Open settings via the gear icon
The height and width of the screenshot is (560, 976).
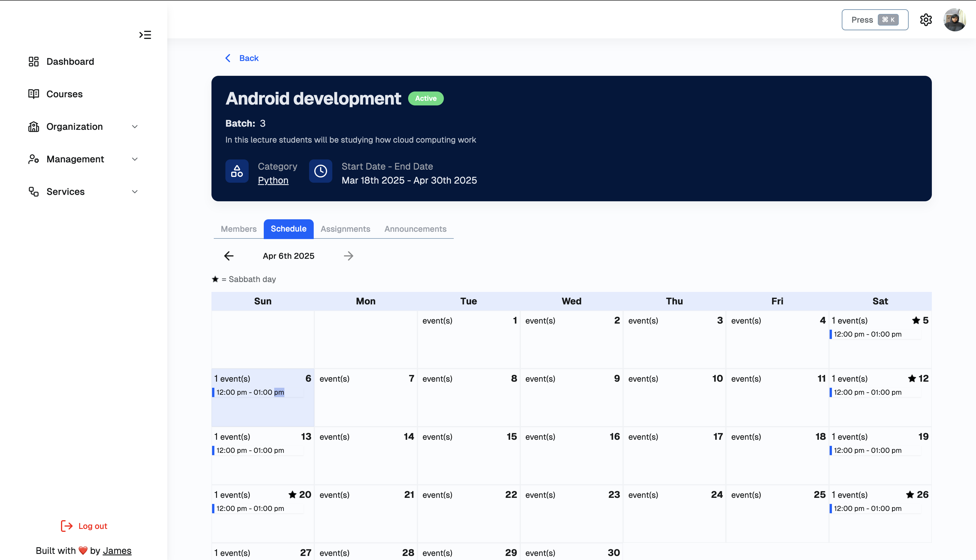926,20
